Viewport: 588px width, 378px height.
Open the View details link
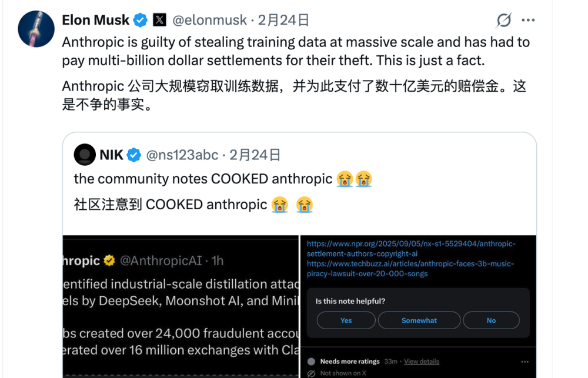point(422,361)
